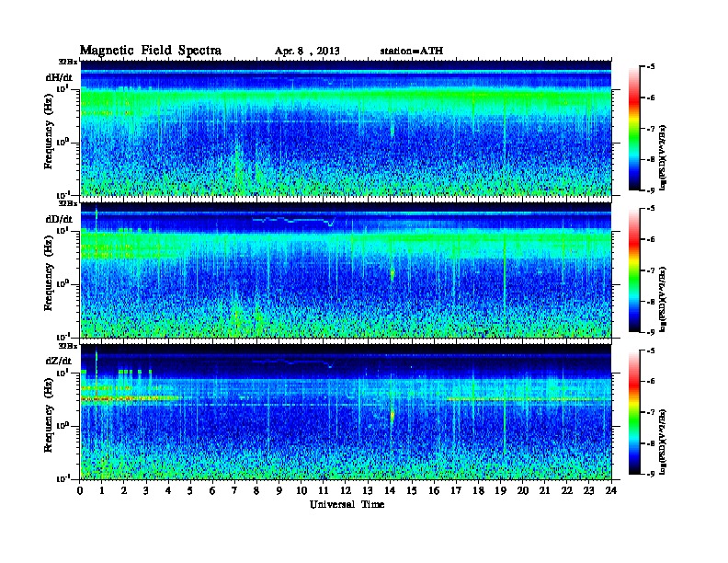Image resolution: width=728 pixels, height=563 pixels.
Task: Click the 10^-1 frequency tick on the dZ/dt panel
Action: coord(63,478)
